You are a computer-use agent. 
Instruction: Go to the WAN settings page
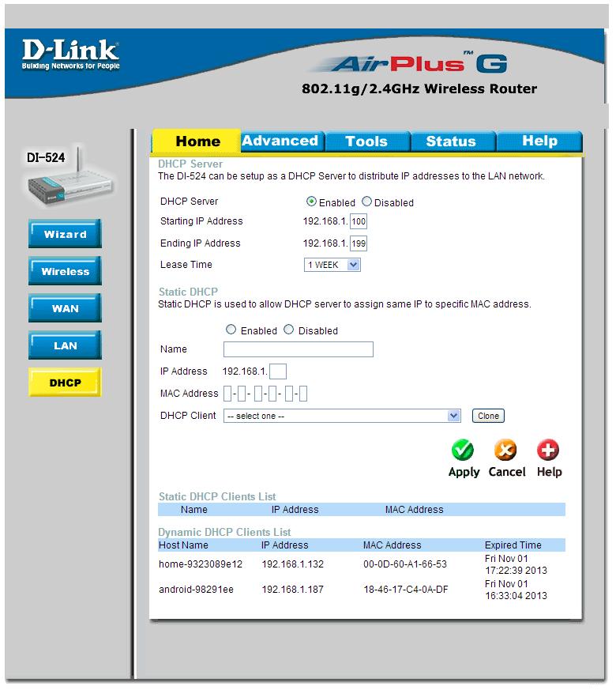66,309
